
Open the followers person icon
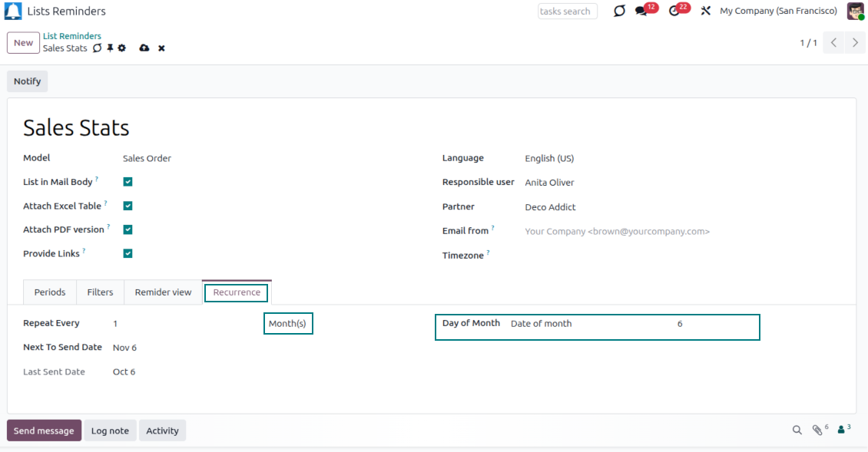(842, 431)
